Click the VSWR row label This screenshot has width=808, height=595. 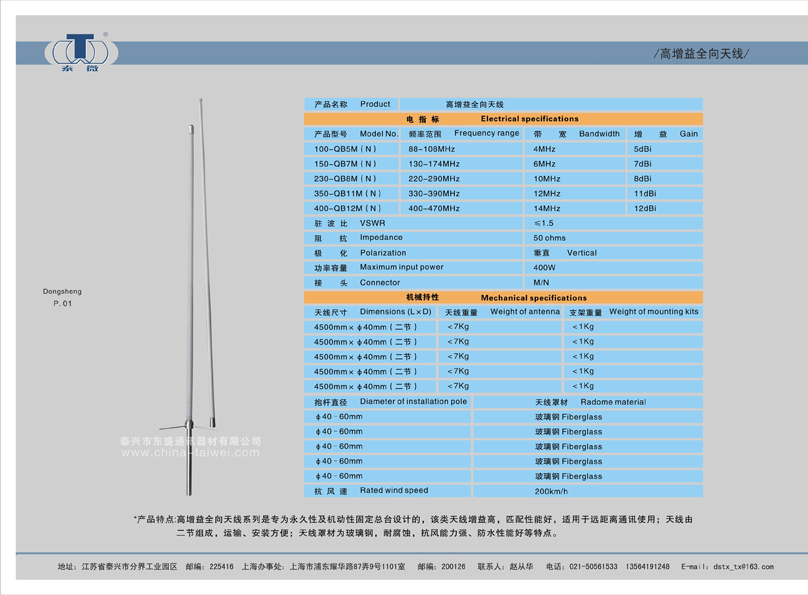click(x=372, y=224)
